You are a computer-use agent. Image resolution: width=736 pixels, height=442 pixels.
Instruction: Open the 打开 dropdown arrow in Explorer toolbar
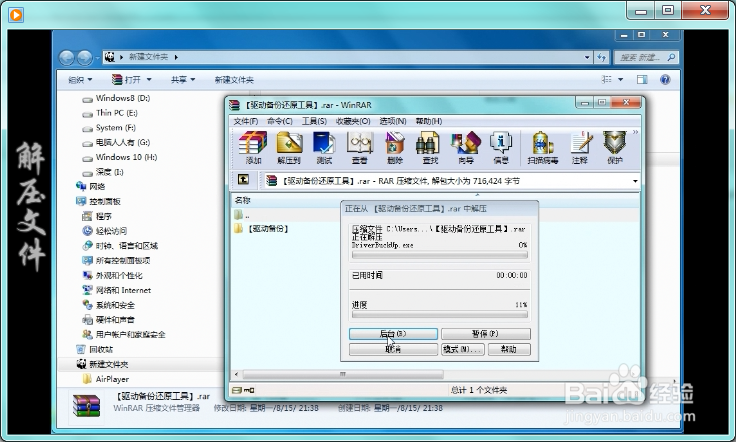tap(149, 80)
